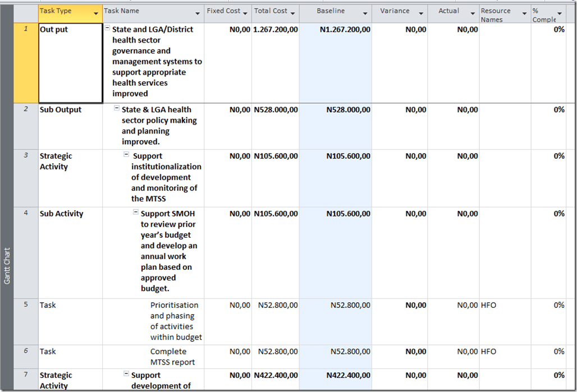Collapse the Support SMOH sub activity
The image size is (577, 392).
click(x=136, y=213)
